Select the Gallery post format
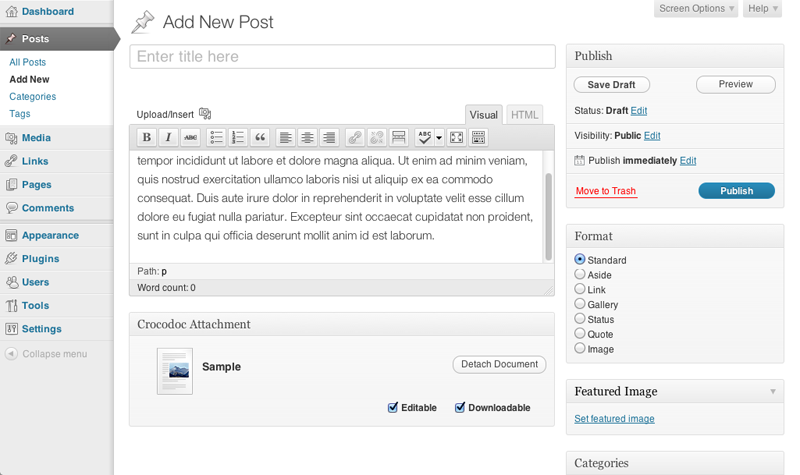The width and height of the screenshot is (800, 475). [580, 304]
